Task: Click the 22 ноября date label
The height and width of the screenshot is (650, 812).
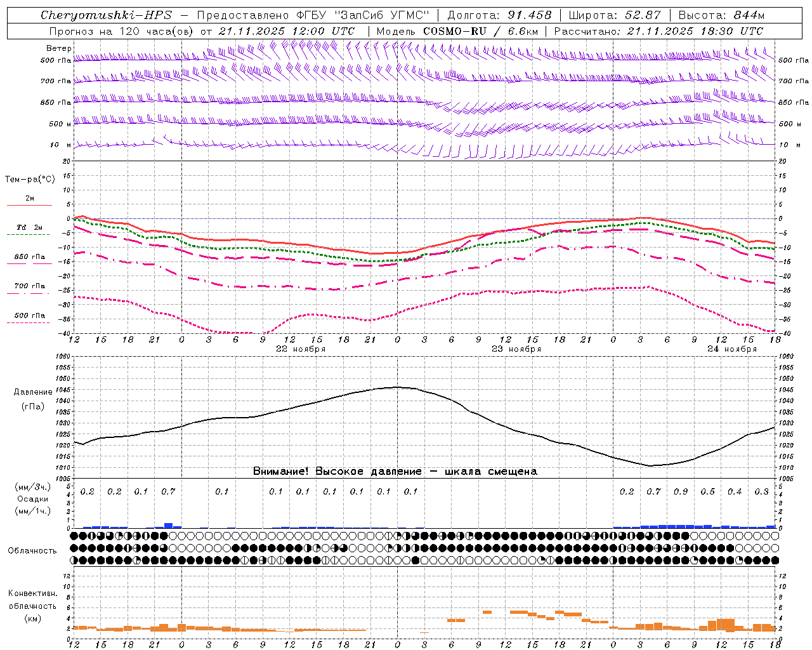Action: coord(301,349)
